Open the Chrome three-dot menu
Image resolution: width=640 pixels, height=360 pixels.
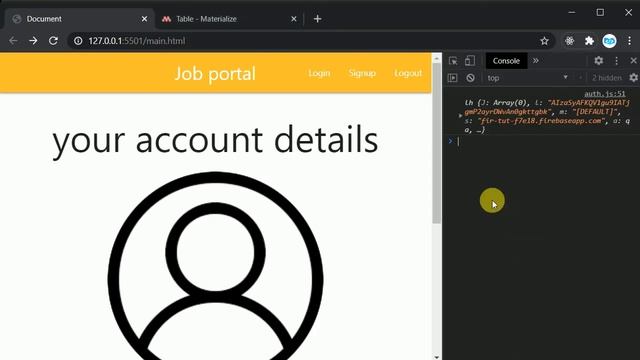629,41
